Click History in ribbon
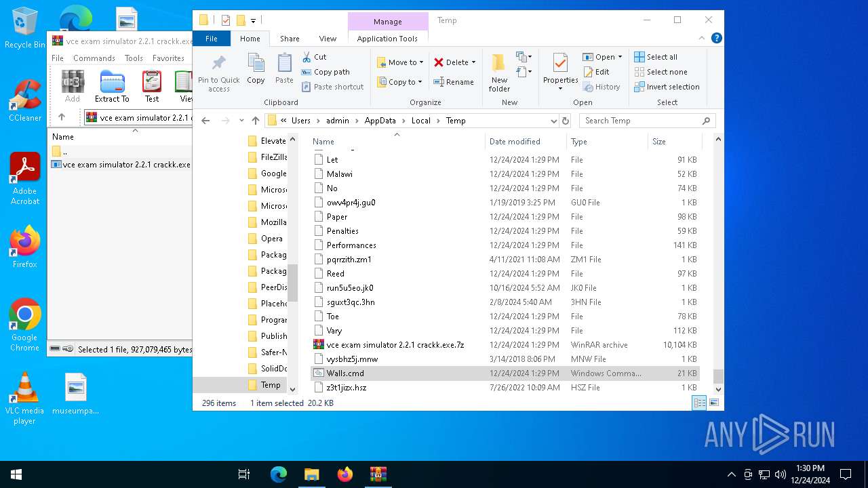 601,87
